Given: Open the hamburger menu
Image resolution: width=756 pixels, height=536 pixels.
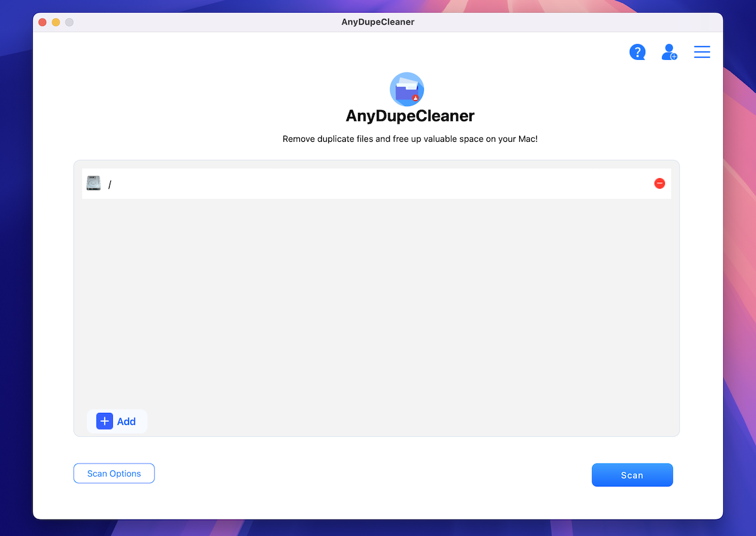Looking at the screenshot, I should pyautogui.click(x=702, y=52).
